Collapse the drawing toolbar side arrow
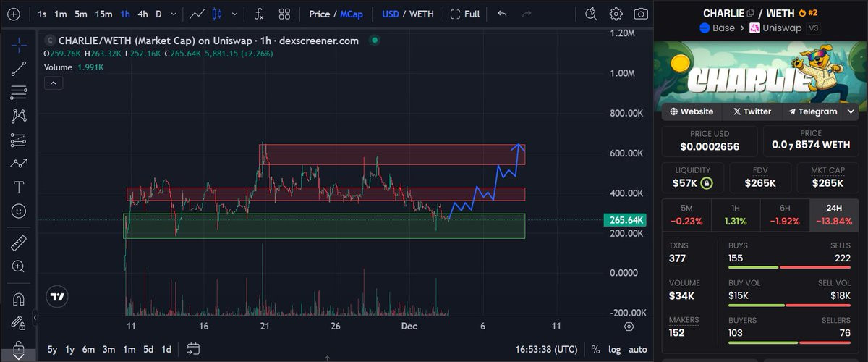Viewport: 868px width, 362px height. point(35,317)
